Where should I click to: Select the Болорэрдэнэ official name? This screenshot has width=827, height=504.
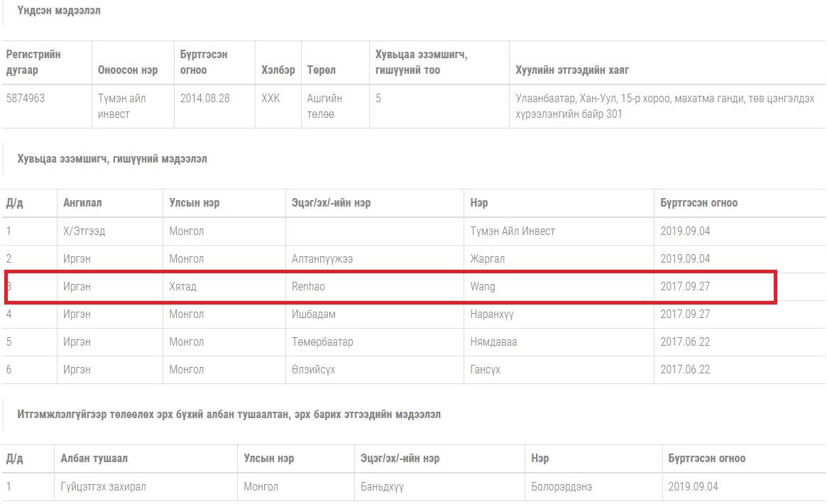(x=562, y=486)
